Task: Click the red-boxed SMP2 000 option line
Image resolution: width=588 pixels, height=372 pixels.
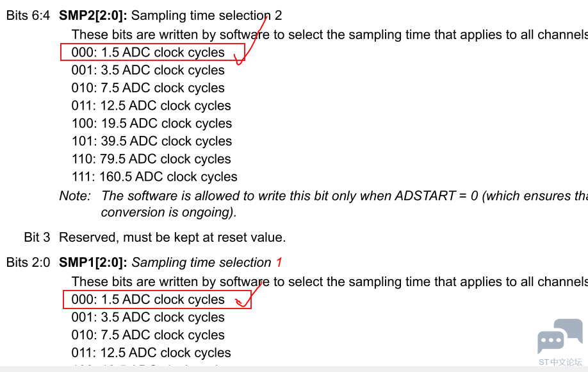Action: (152, 52)
